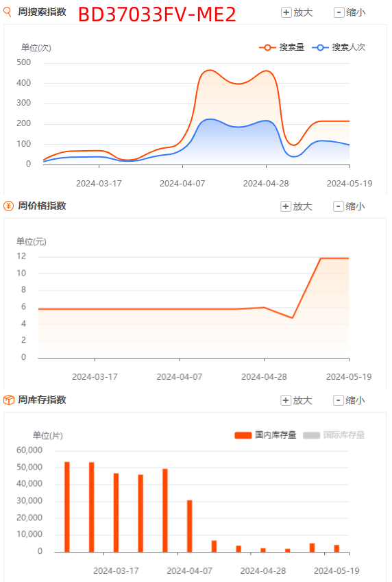The width and height of the screenshot is (392, 582).
Task: Click the 2024-05-19 tick on search chart axis
Action: click(350, 184)
